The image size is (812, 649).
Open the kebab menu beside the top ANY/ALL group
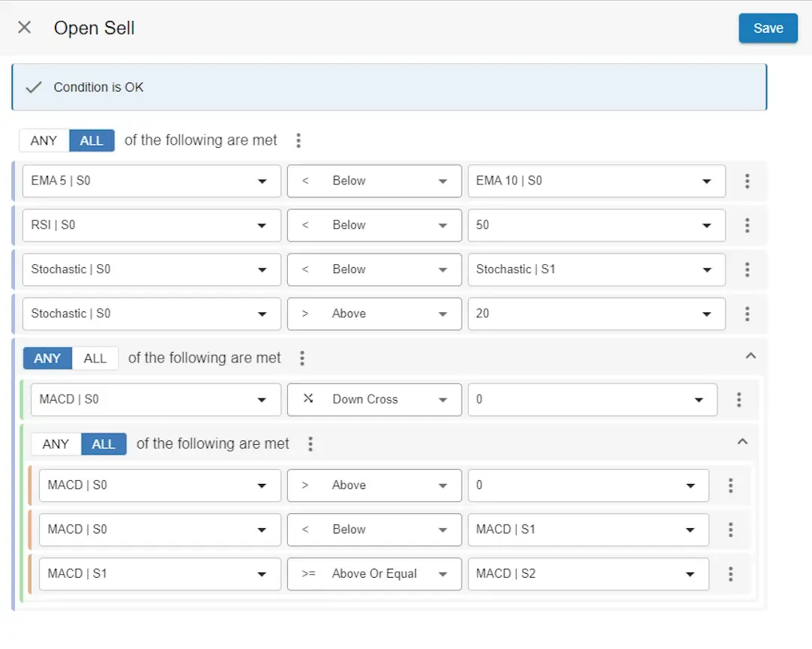298,140
